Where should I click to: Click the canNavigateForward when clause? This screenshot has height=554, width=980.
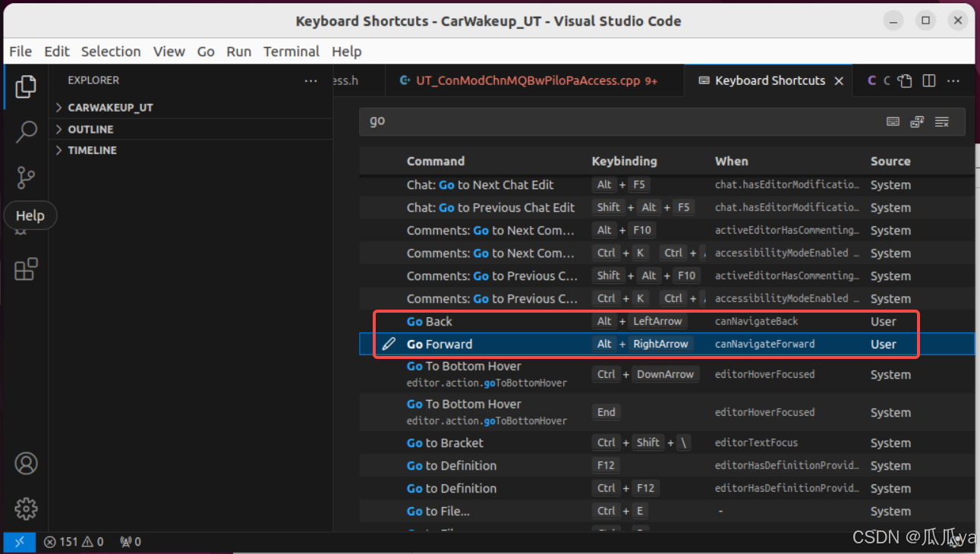(765, 344)
